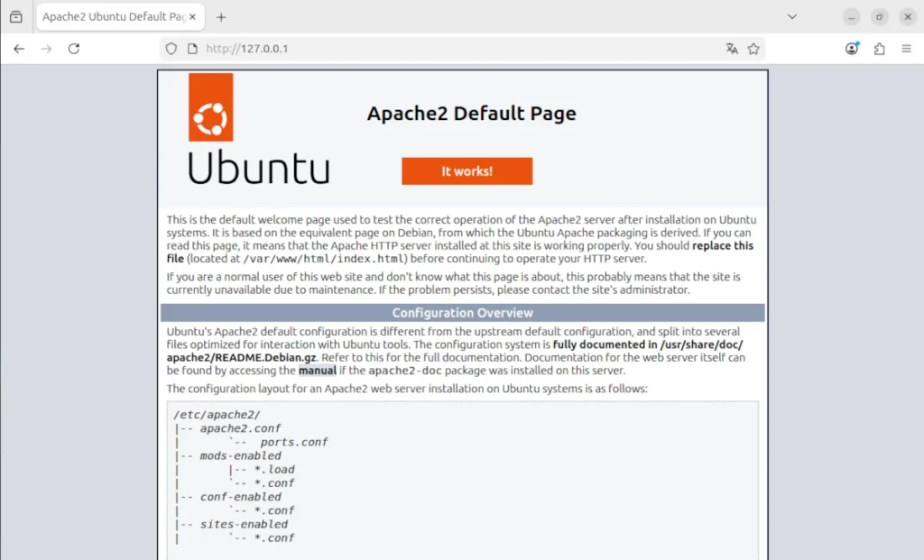Click the Configuration Overview section header
The width and height of the screenshot is (924, 560).
pyautogui.click(x=463, y=313)
